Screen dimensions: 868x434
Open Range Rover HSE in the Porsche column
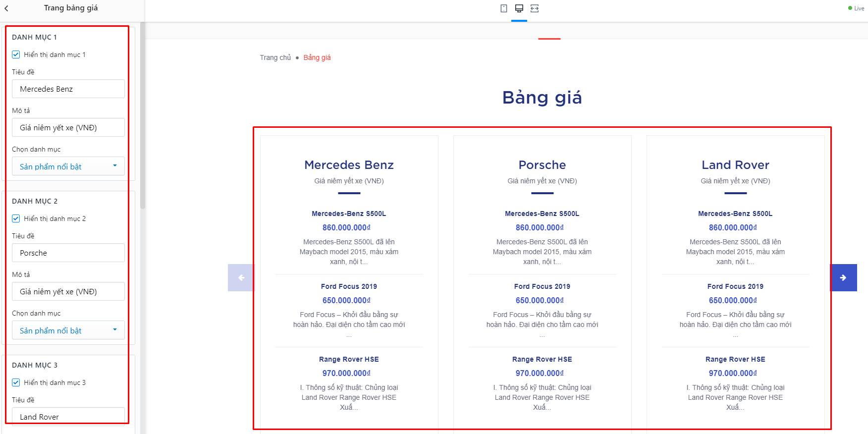pos(542,359)
